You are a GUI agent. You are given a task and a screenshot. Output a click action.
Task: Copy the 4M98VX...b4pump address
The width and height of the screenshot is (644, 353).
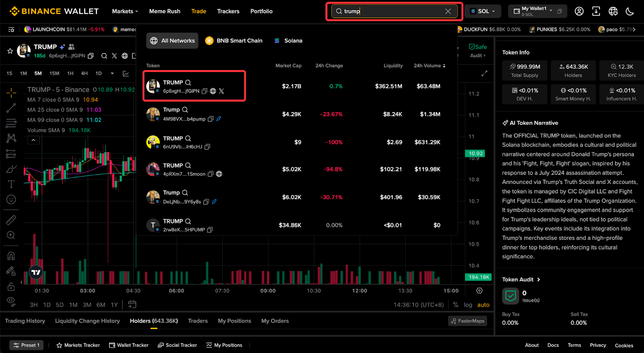(x=211, y=119)
